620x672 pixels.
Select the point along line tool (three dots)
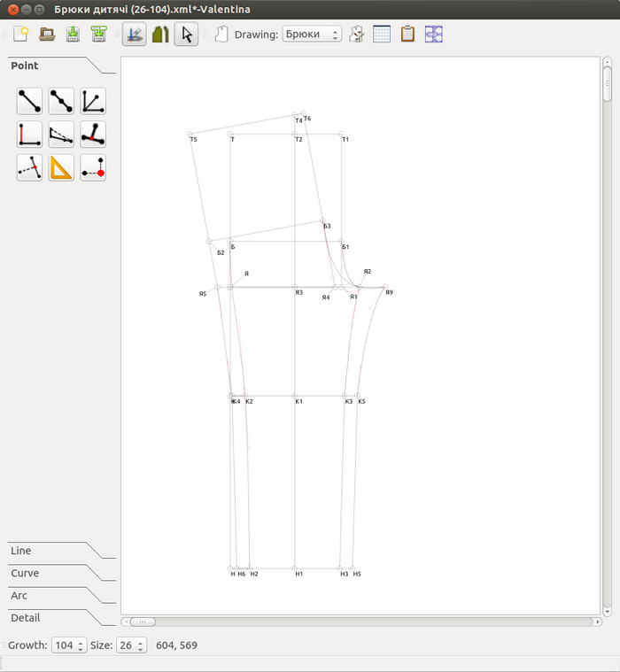click(x=61, y=101)
